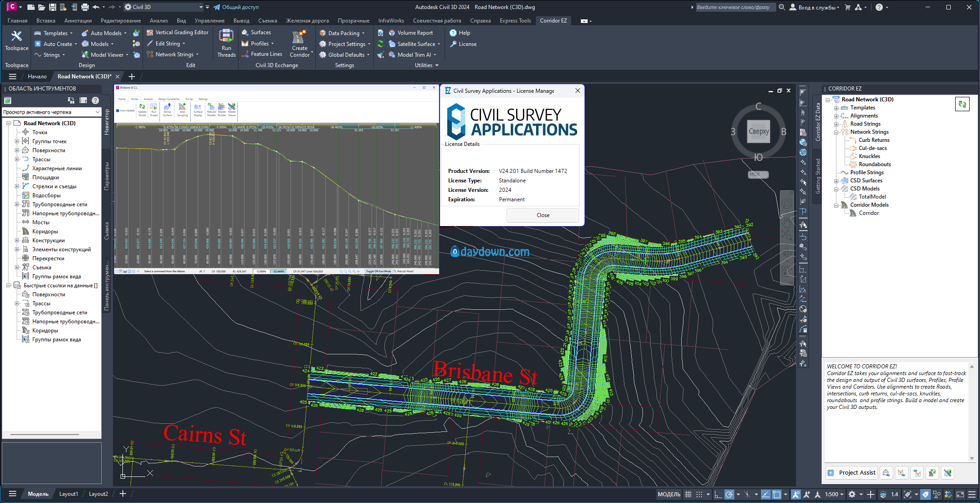The height and width of the screenshot is (503, 980).
Task: Click the Toolspace help question mark icon
Action: coord(95,100)
